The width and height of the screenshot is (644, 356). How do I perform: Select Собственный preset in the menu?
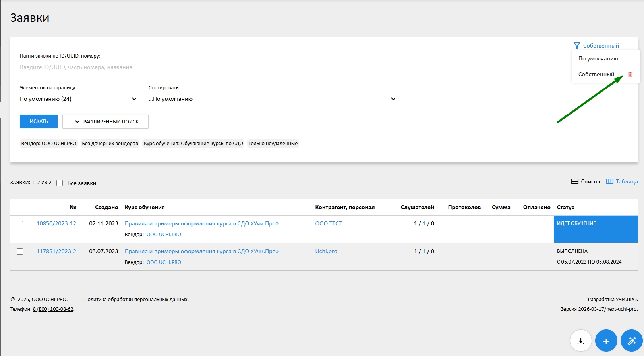(596, 74)
